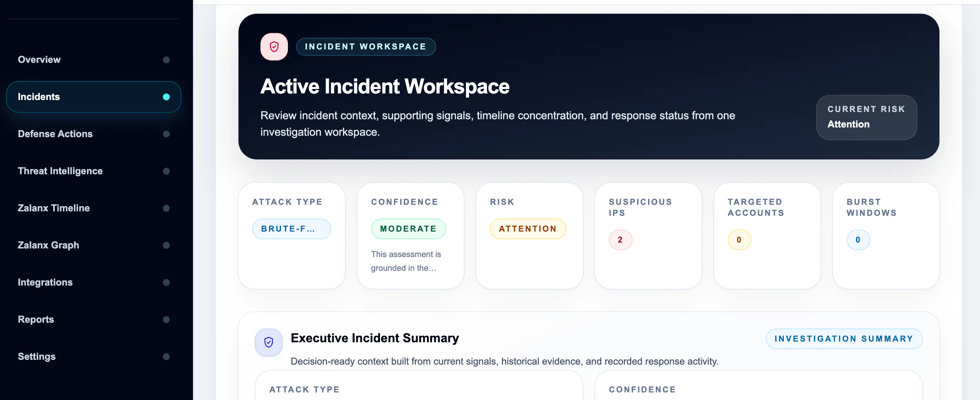Click the Investigation Summary badge

(x=844, y=338)
